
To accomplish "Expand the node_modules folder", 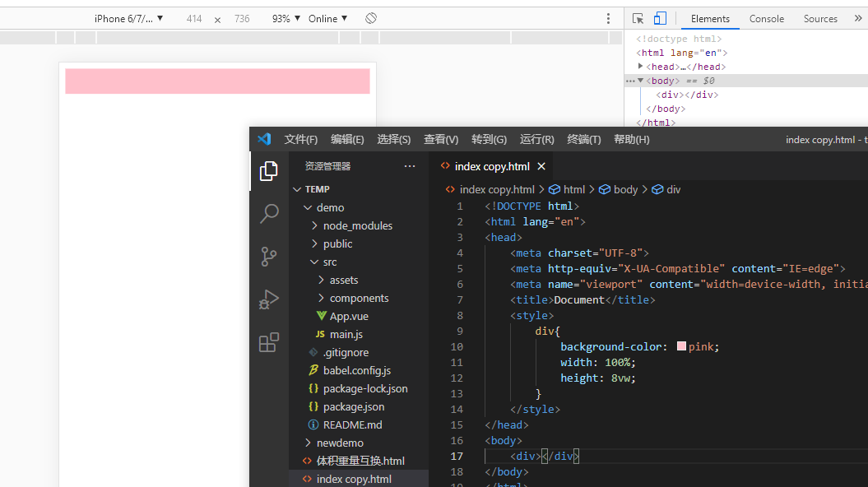I will [x=357, y=225].
